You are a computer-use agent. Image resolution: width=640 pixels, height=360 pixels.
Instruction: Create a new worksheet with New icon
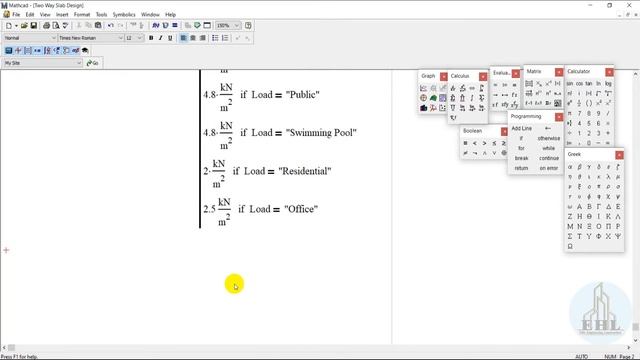click(x=9, y=25)
